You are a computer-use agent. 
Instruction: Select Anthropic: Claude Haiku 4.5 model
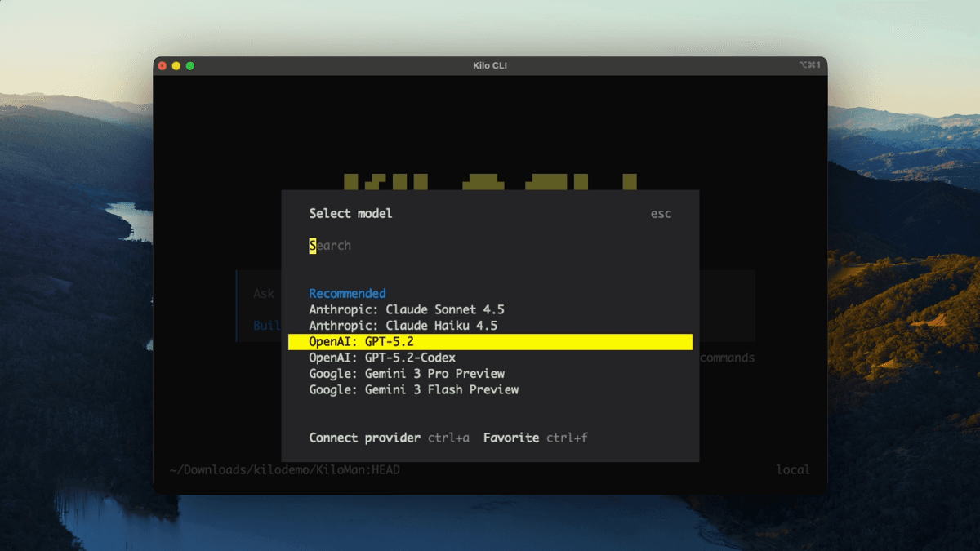(403, 326)
